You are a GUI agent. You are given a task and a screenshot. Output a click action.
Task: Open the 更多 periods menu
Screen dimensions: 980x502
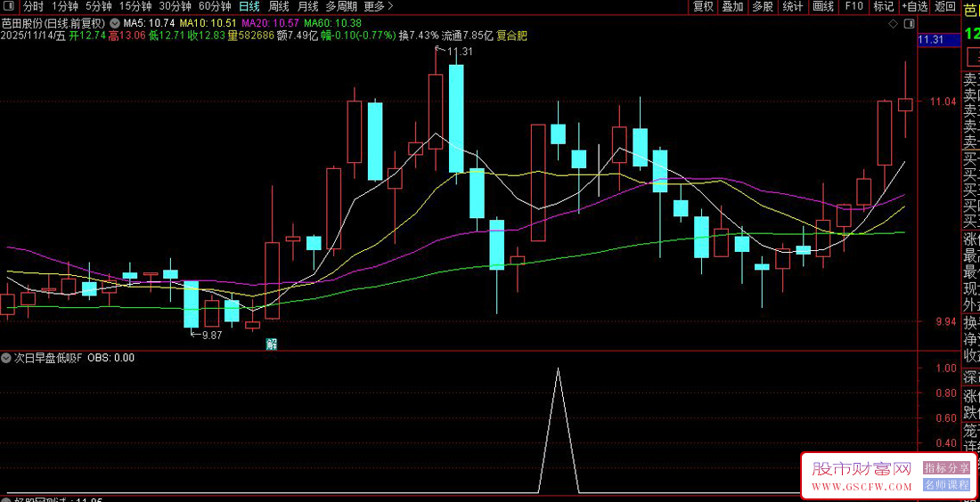tap(379, 6)
